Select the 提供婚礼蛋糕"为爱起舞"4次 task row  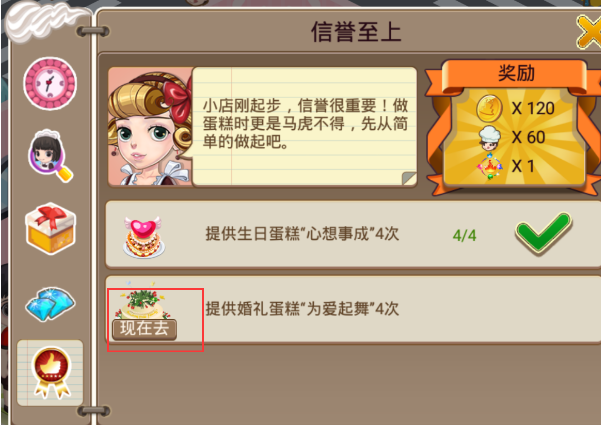coord(353,309)
